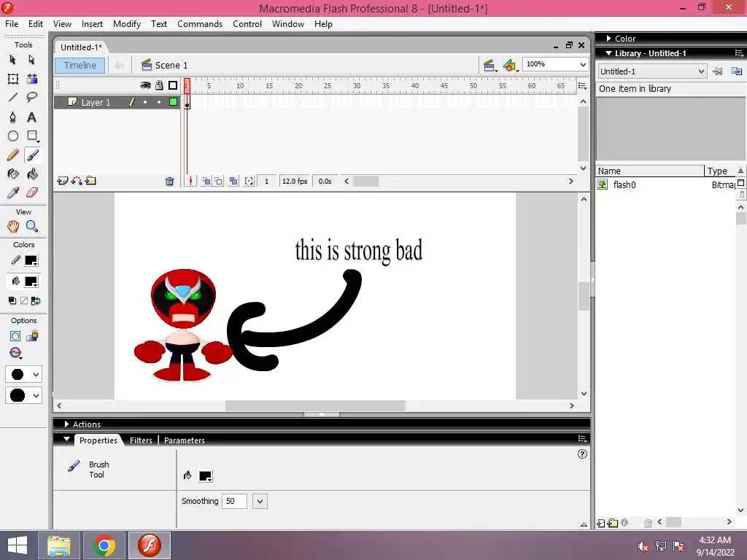
Task: Pick the Pen tool
Action: (x=13, y=117)
